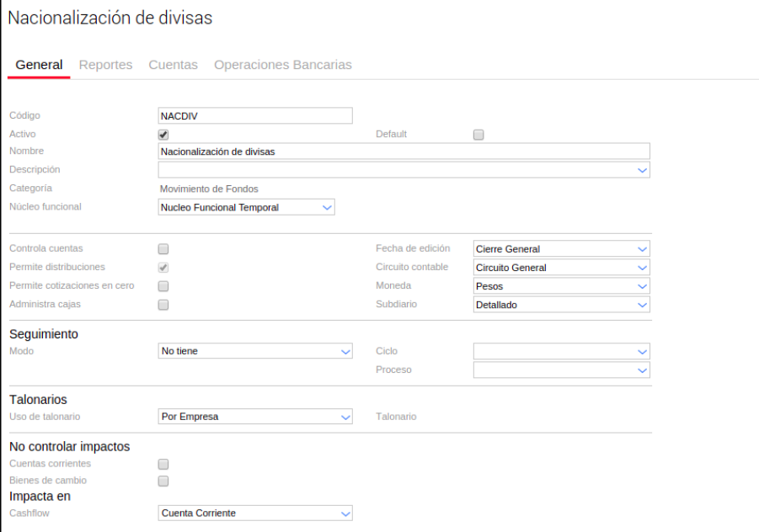Open the Subdiario dropdown
Image resolution: width=759 pixels, height=532 pixels.
[x=561, y=305]
